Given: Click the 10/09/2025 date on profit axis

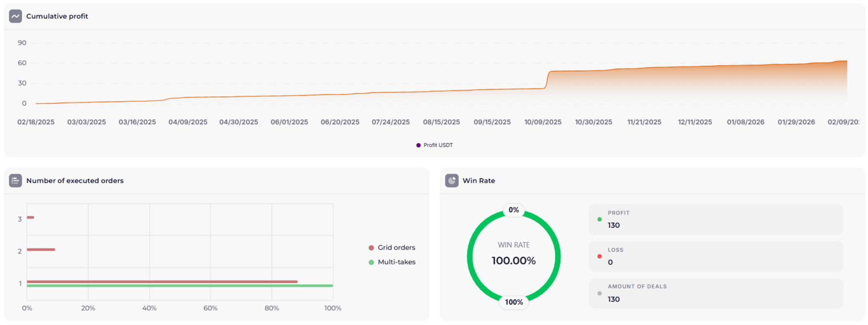Looking at the screenshot, I should pos(543,122).
